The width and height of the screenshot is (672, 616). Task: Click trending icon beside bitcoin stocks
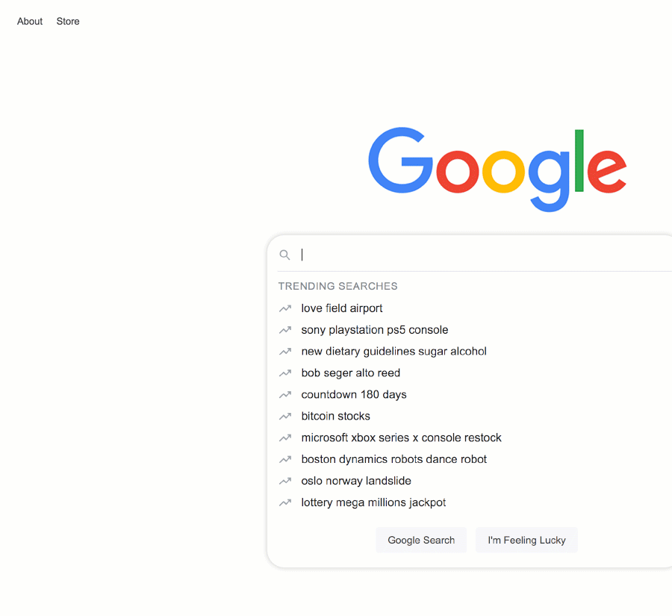pos(285,416)
